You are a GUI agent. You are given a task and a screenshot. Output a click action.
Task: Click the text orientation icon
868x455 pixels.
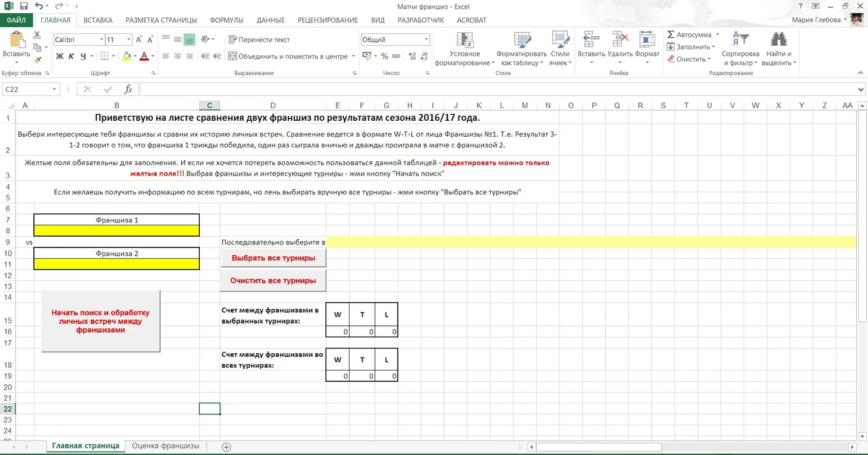click(x=205, y=39)
